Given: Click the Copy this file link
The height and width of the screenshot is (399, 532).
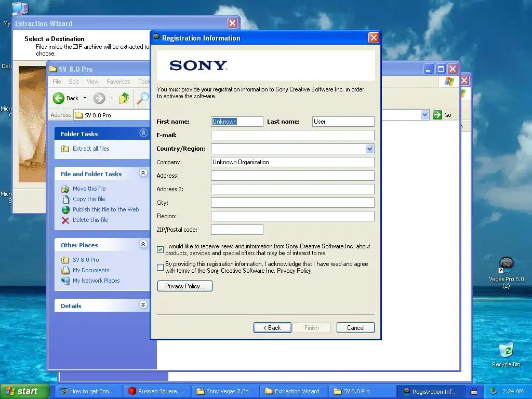Looking at the screenshot, I should coord(89,199).
